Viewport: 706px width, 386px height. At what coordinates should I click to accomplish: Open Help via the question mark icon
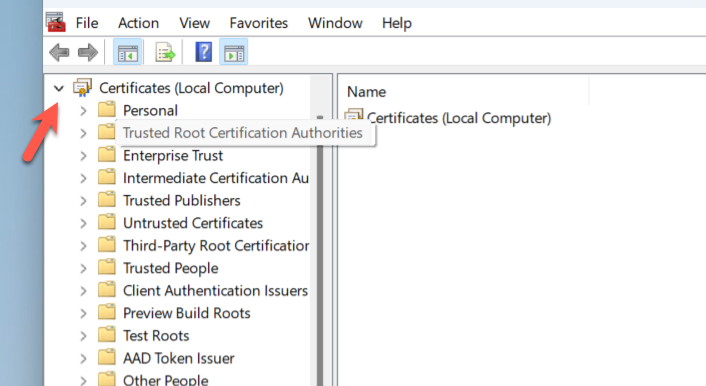click(204, 52)
